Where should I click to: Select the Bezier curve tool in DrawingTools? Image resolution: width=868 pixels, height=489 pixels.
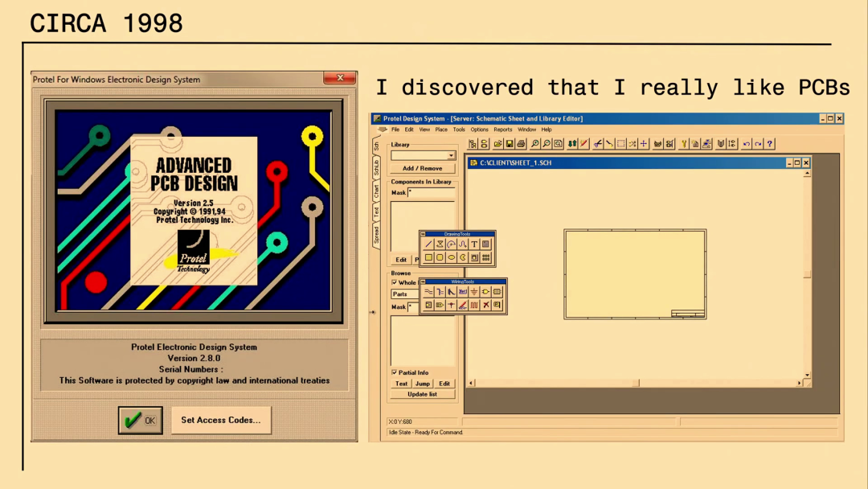click(x=463, y=244)
